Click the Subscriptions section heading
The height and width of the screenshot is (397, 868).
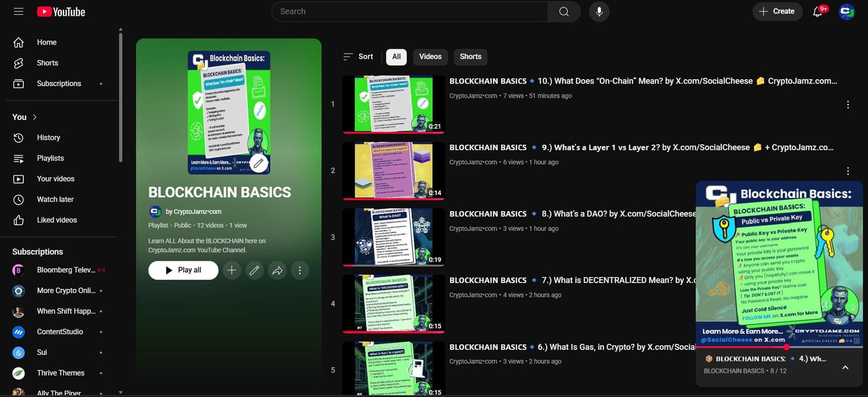37,252
